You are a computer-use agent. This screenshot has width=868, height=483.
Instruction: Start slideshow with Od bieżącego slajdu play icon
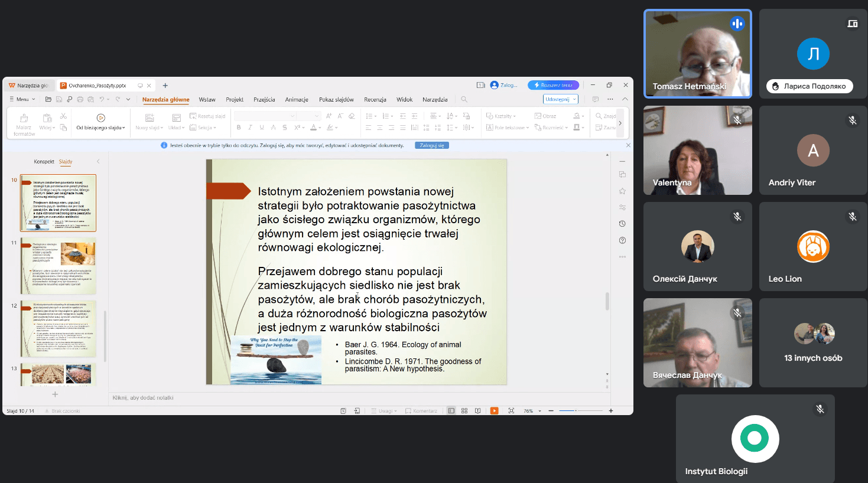pos(100,118)
